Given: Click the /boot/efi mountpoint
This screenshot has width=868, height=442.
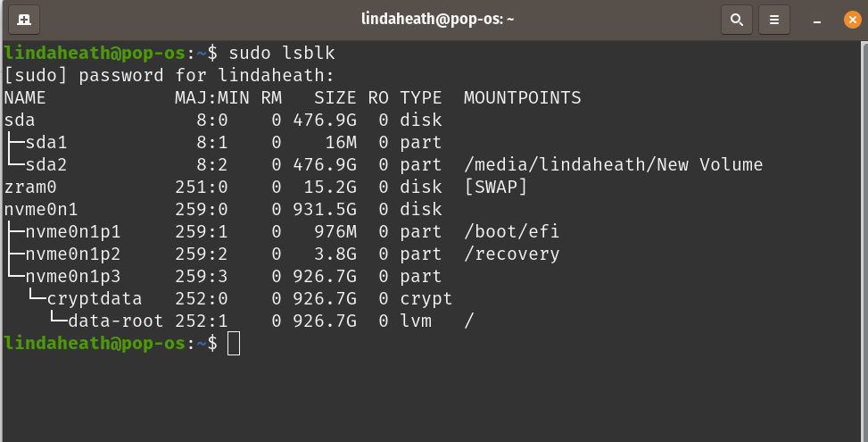Looking at the screenshot, I should pos(511,231).
